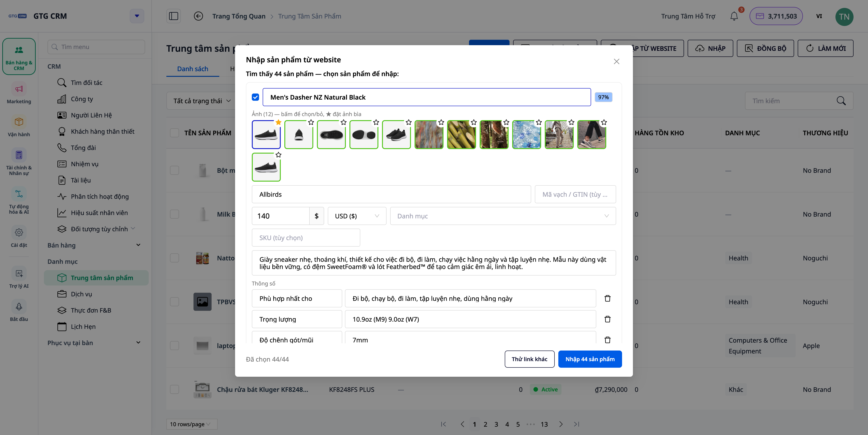Open the Danh mục category dropdown
This screenshot has width=868, height=435.
coord(503,216)
